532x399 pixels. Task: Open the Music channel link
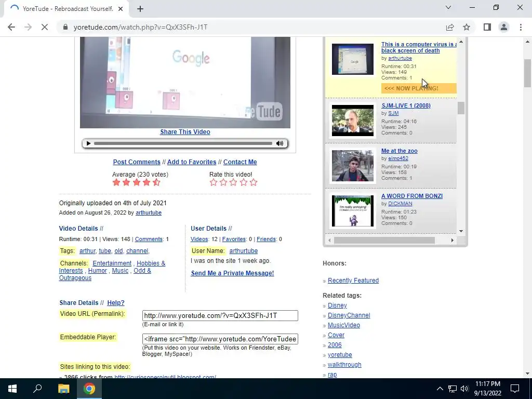tap(120, 271)
